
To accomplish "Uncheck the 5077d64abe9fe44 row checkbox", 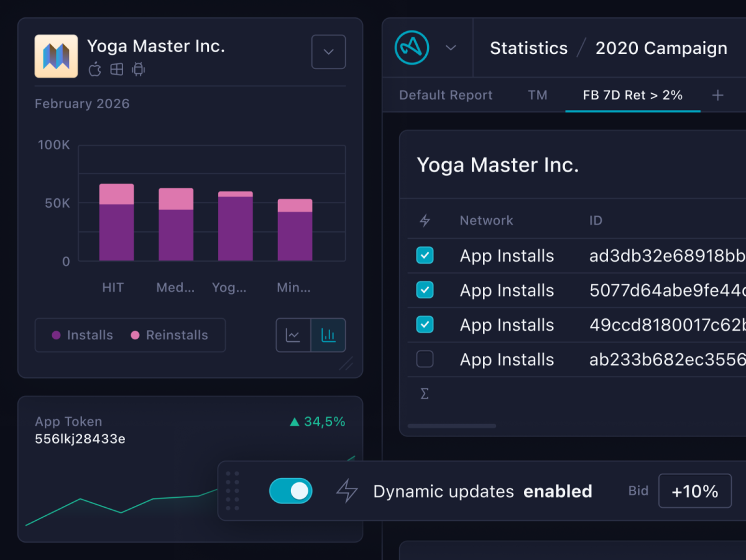I will coord(425,290).
